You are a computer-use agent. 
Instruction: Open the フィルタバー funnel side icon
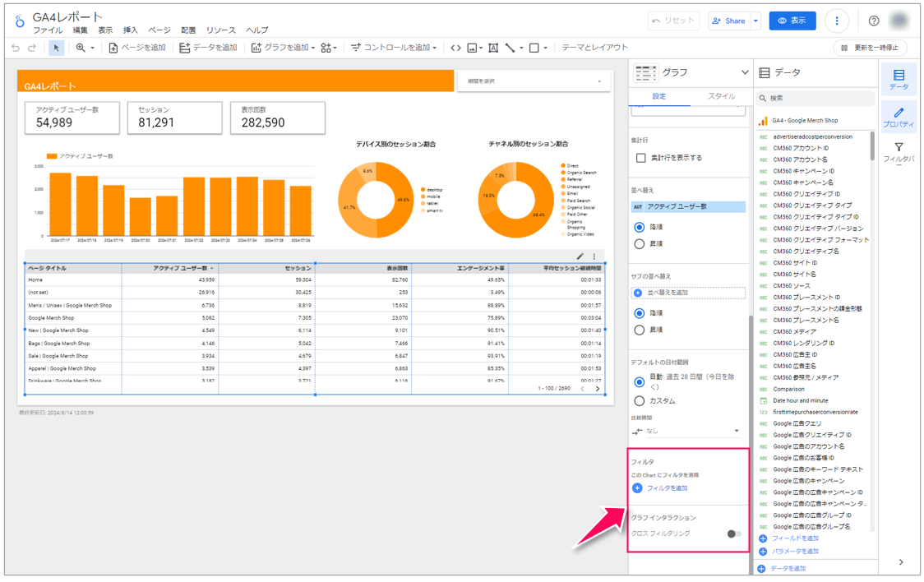point(899,152)
